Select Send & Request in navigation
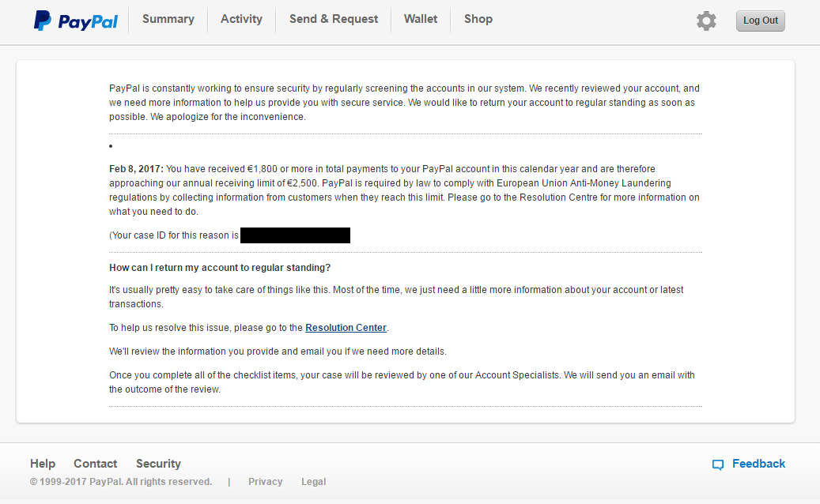Screen dimensions: 820x504 (x=334, y=19)
